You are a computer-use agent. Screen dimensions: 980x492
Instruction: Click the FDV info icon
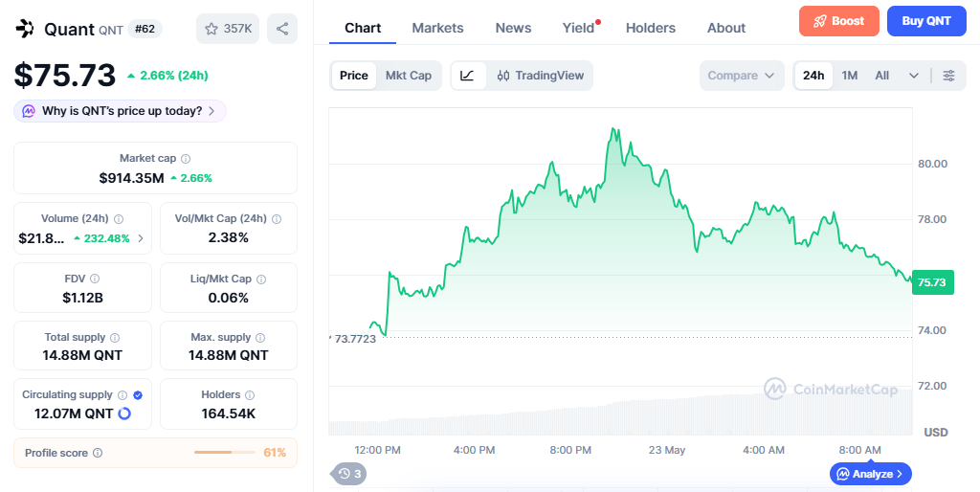(95, 279)
